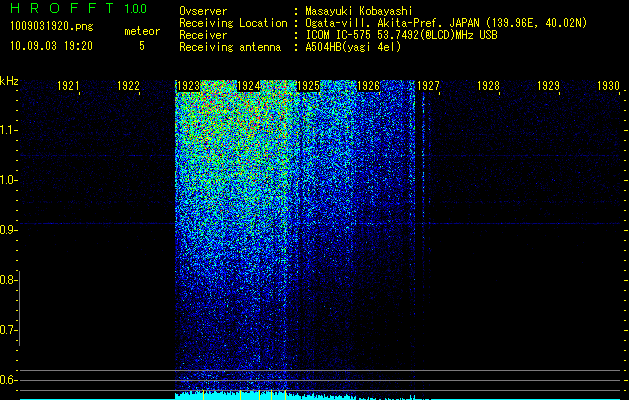
Task: Click the 1.0 frequency axis label
Action: (8, 180)
